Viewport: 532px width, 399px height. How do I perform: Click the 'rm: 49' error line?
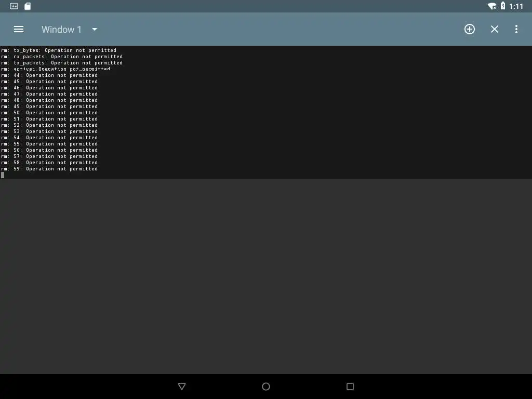pos(49,106)
